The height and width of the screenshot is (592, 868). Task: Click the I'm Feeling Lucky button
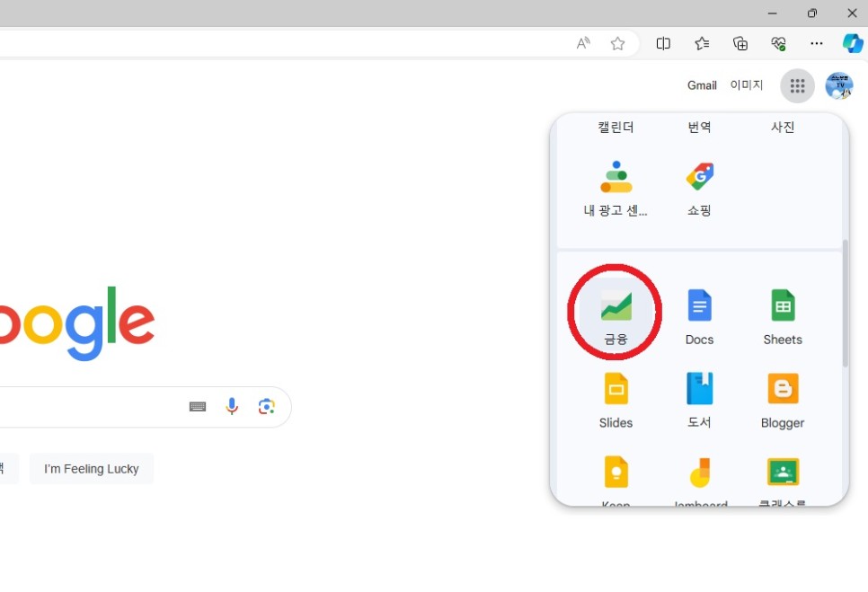[x=92, y=469]
